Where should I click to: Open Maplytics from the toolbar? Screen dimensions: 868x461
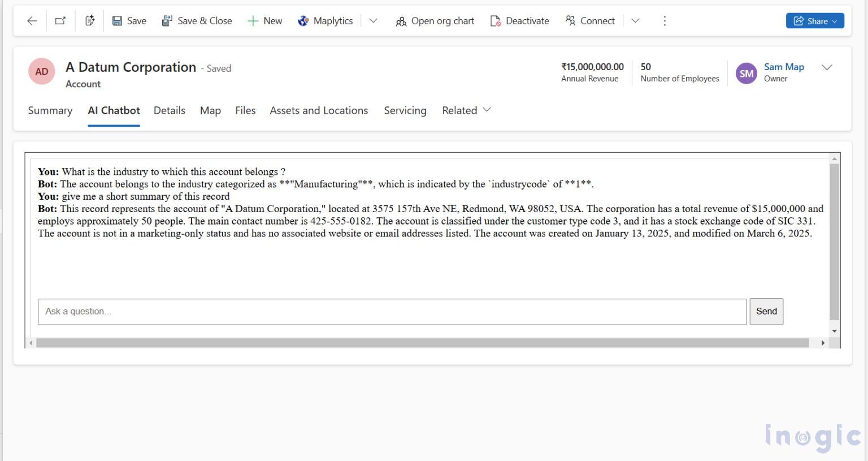coord(325,21)
